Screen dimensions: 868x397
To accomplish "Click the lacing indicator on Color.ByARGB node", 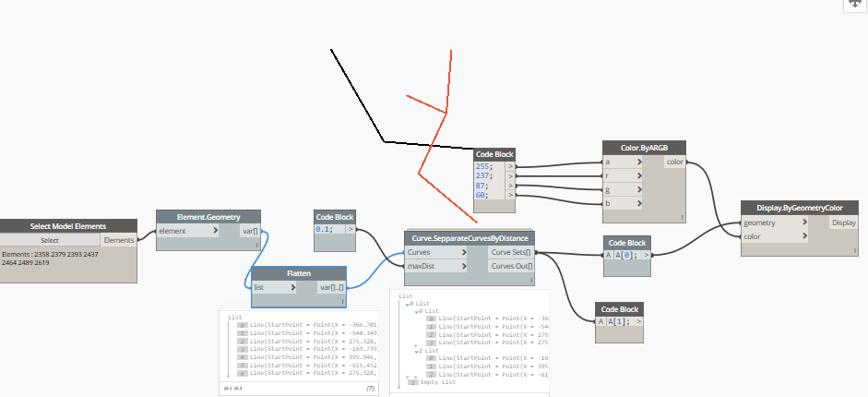I will [x=682, y=218].
